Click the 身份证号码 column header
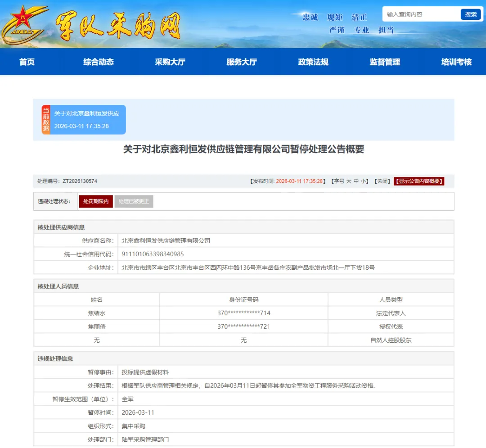 tap(244, 300)
